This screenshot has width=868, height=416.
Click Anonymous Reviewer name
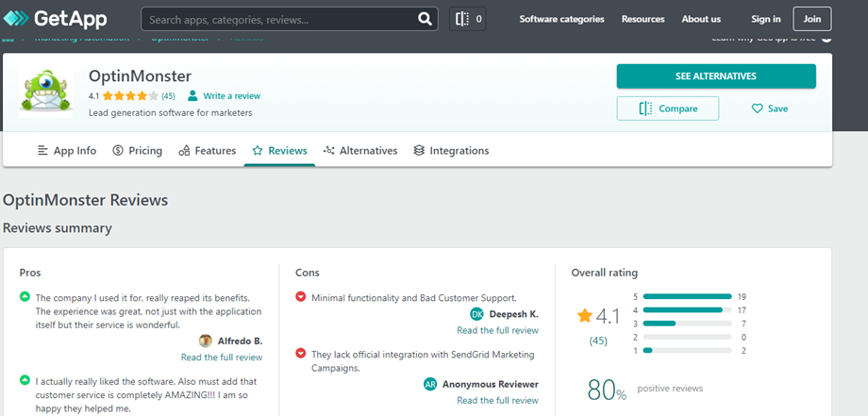[491, 384]
